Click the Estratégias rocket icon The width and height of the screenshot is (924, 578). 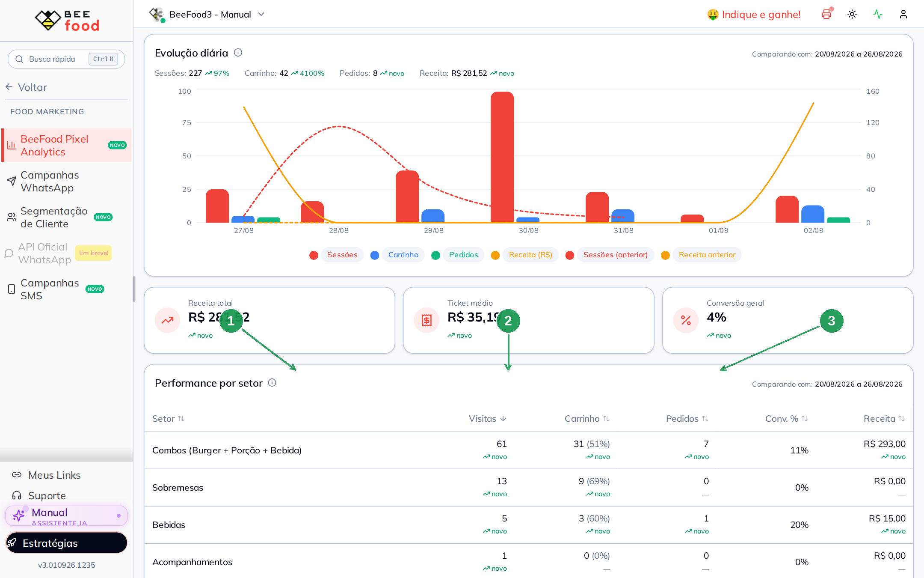click(12, 543)
